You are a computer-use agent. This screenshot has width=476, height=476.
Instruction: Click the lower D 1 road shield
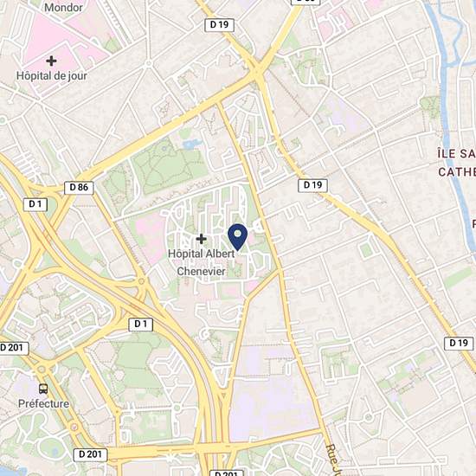tap(141, 325)
